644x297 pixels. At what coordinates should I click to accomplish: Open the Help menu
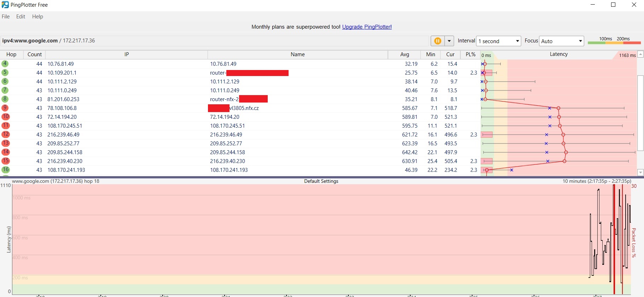coord(37,17)
